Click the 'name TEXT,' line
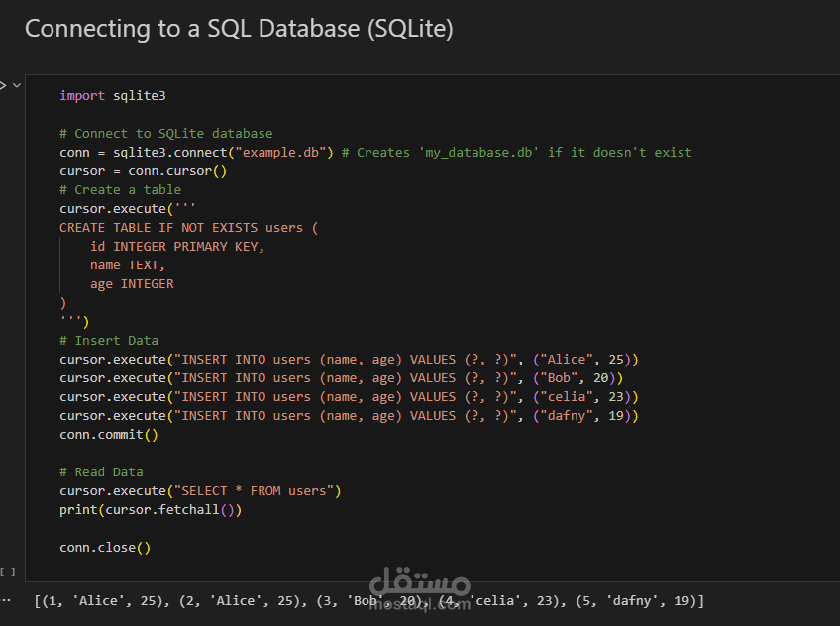The image size is (840, 626). (128, 265)
